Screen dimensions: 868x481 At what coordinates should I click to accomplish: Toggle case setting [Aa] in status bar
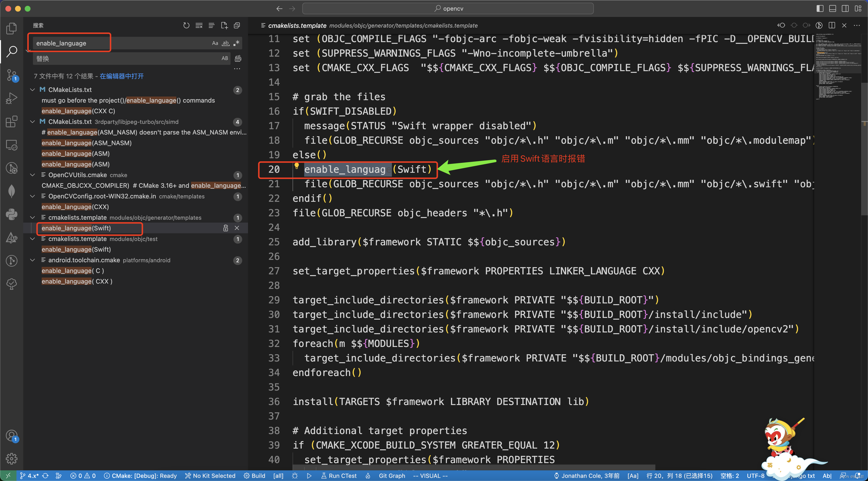tap(633, 476)
